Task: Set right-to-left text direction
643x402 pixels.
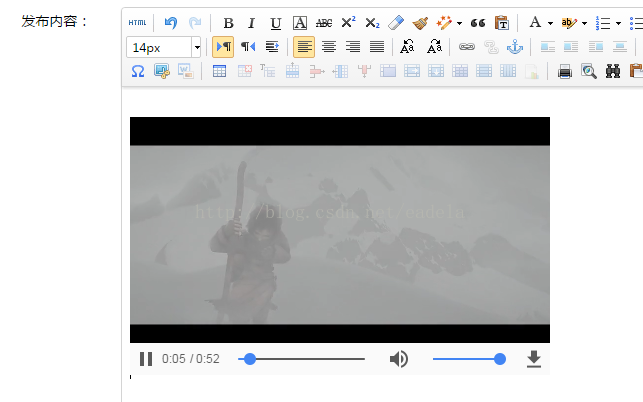Action: click(x=248, y=47)
